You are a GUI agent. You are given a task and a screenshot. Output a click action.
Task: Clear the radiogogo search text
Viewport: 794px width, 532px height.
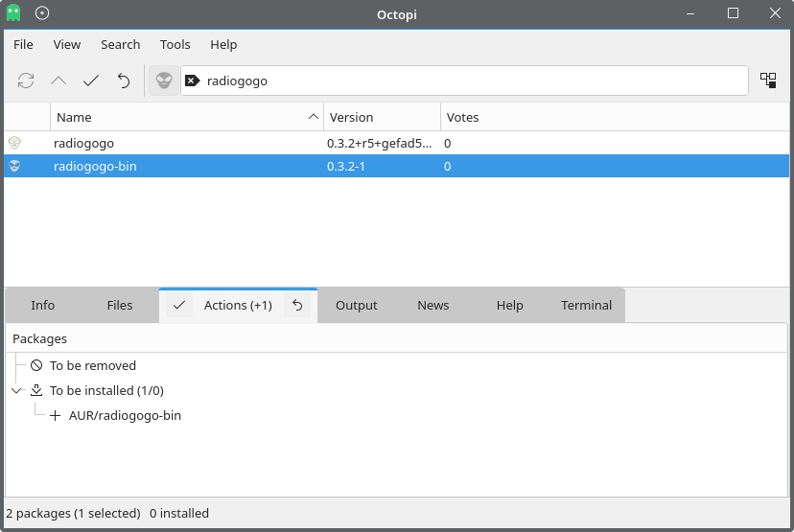pos(193,81)
